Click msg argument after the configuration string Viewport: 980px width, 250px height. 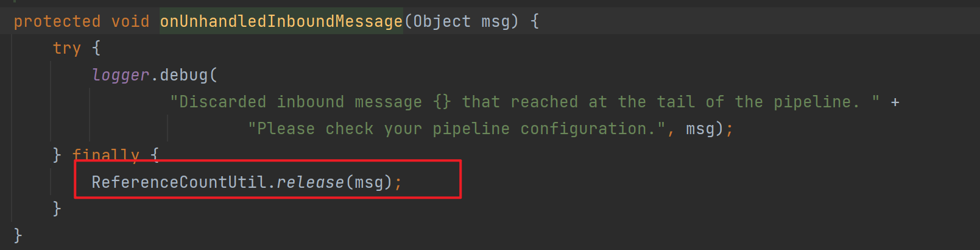tap(700, 129)
